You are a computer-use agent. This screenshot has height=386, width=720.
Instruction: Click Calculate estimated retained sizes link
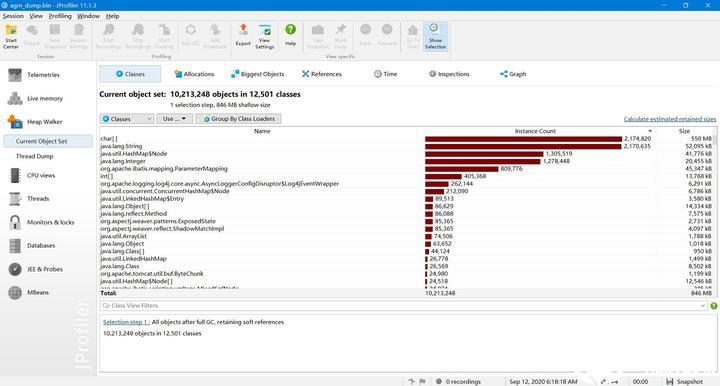pos(669,119)
